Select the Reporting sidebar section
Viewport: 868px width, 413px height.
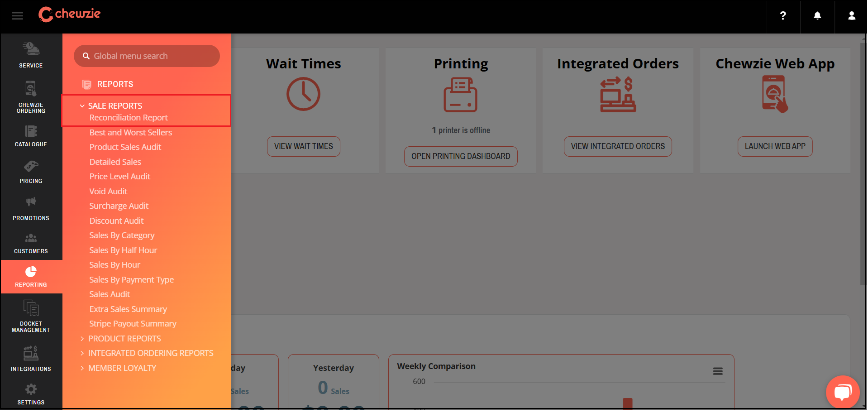(31, 277)
